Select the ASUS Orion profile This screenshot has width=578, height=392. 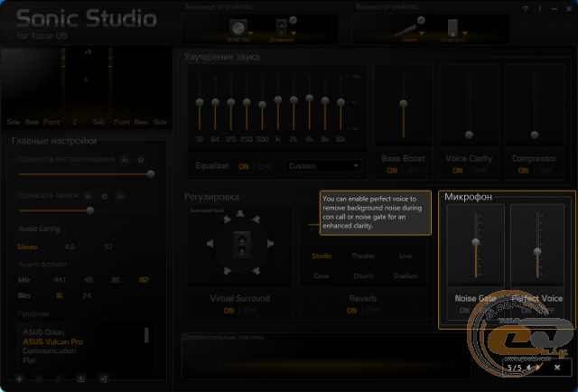tap(43, 331)
